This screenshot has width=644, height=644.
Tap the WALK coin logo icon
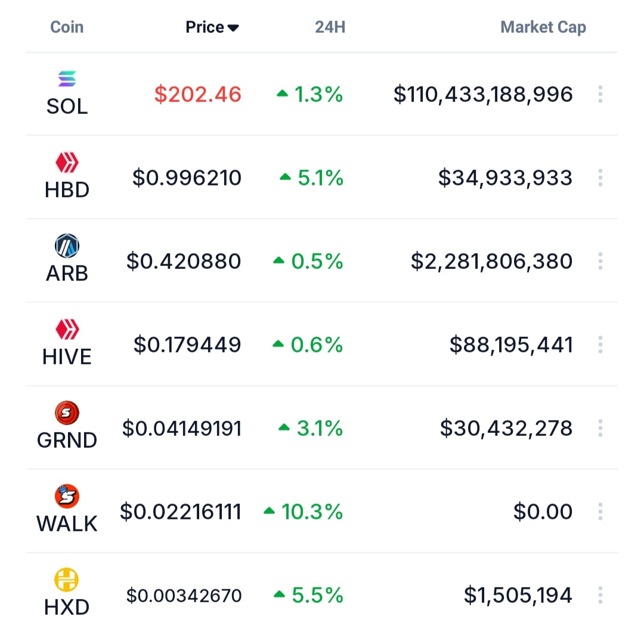click(x=67, y=496)
